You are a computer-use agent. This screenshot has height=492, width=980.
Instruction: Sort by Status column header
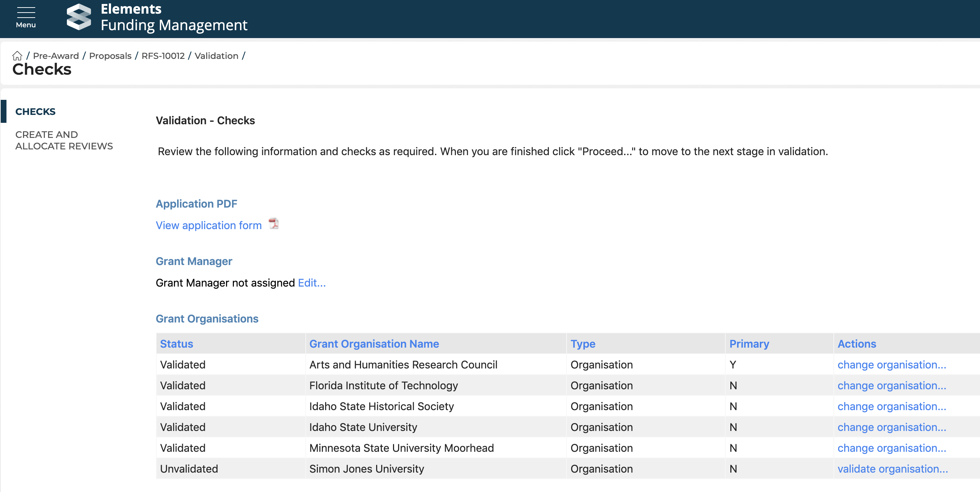coord(176,344)
